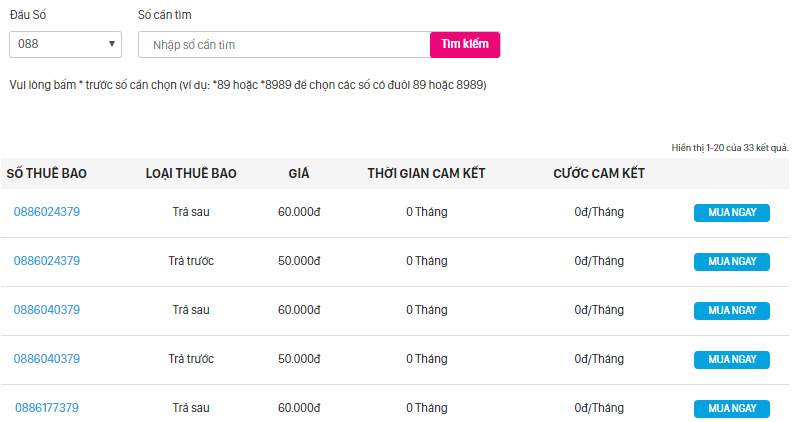Select 'Hiển thị 1-20 của 33 kết quả' text
The width and height of the screenshot is (795, 422).
(730, 148)
